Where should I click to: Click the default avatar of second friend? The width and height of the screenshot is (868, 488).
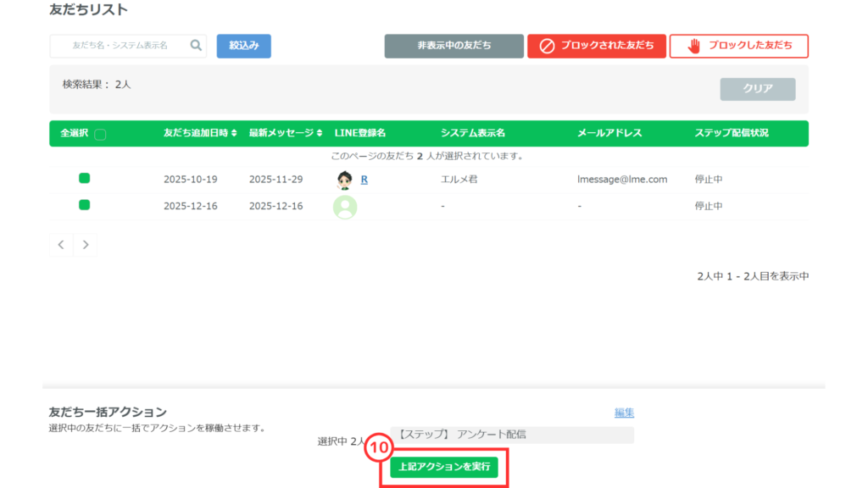pos(345,207)
